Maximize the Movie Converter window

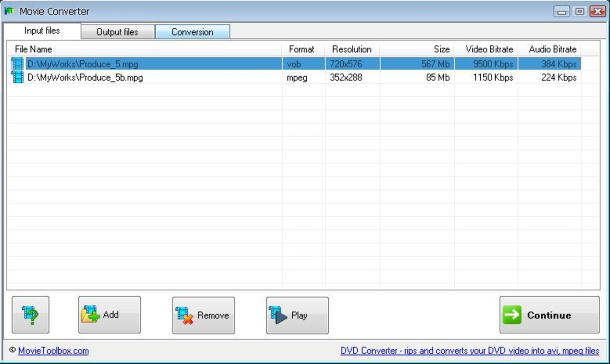(579, 11)
